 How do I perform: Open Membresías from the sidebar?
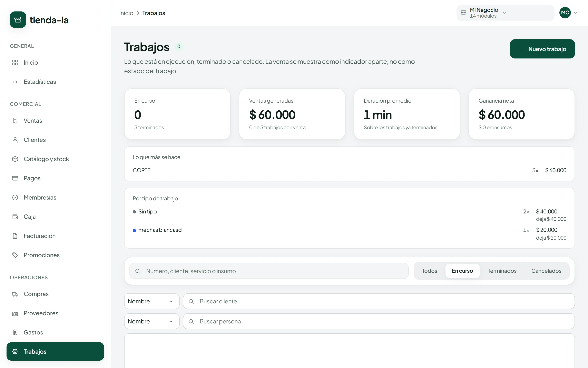pyautogui.click(x=55, y=197)
